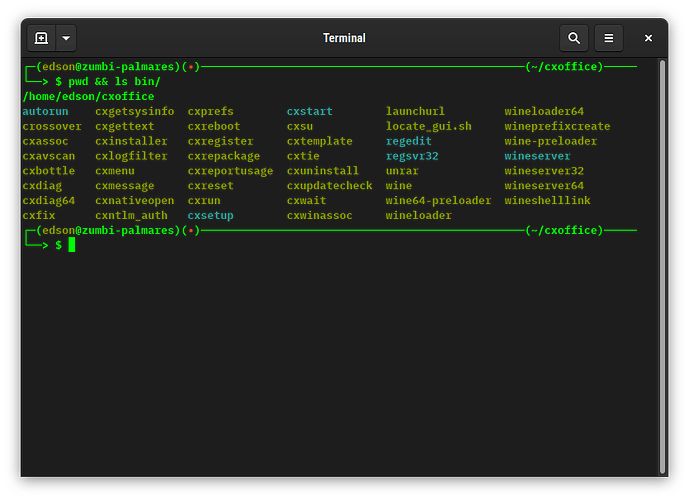Image resolution: width=689 pixels, height=500 pixels.
Task: Open the terminal search tool
Action: tap(574, 38)
